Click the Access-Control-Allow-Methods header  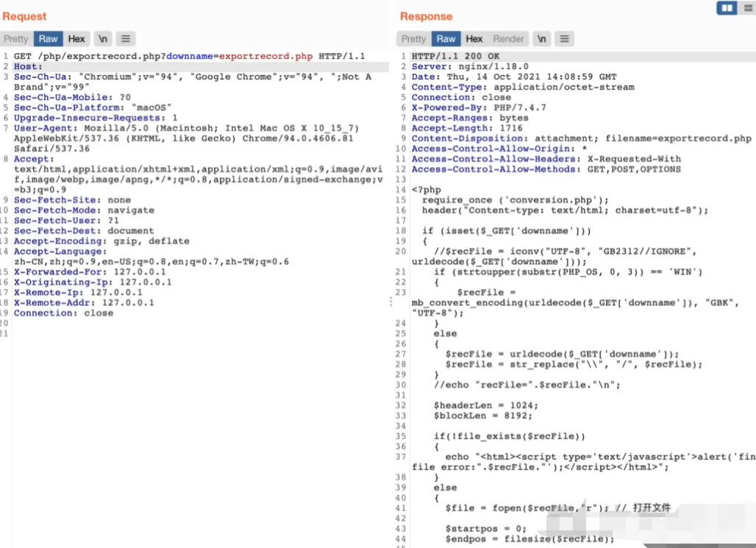546,169
